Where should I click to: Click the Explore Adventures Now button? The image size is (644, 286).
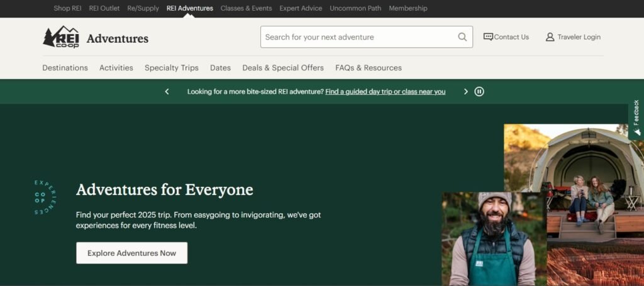pyautogui.click(x=131, y=253)
